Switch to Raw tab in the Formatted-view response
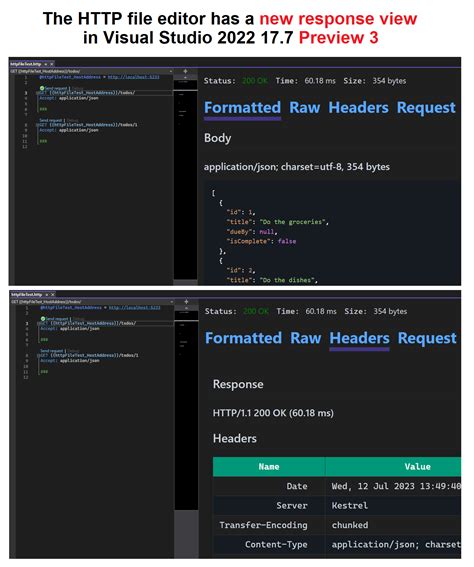Image resolution: width=474 pixels, height=567 pixels. click(x=305, y=108)
